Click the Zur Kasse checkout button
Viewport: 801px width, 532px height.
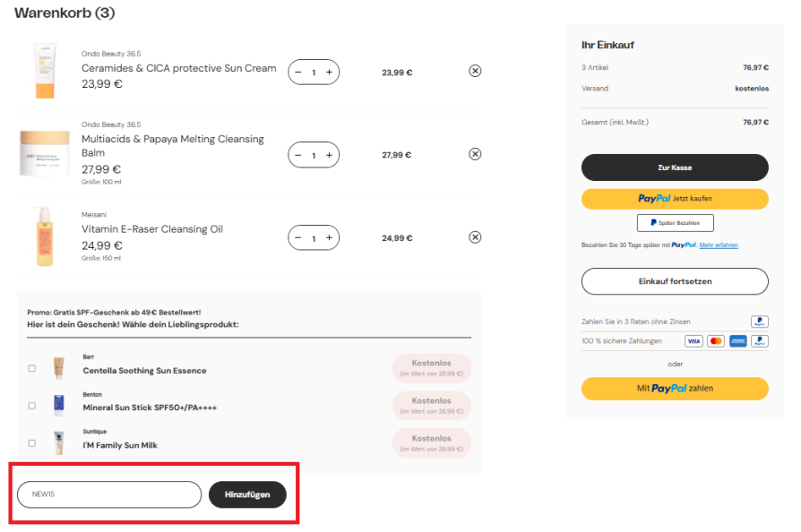click(x=675, y=167)
